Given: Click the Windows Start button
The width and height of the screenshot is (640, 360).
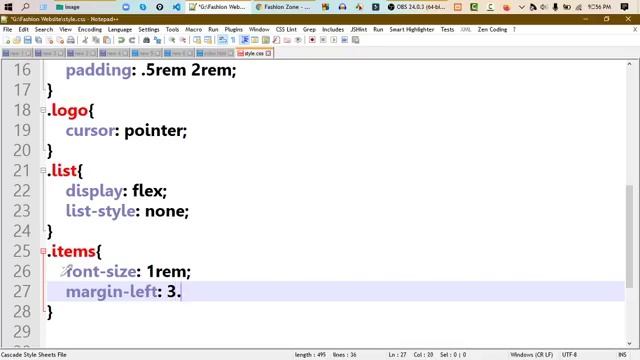Looking at the screenshot, I should pos(8,7).
